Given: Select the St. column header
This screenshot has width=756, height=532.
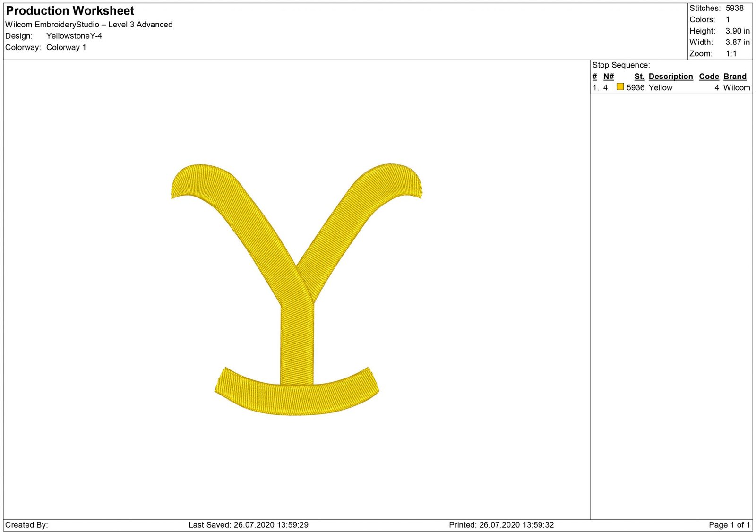Looking at the screenshot, I should (639, 77).
